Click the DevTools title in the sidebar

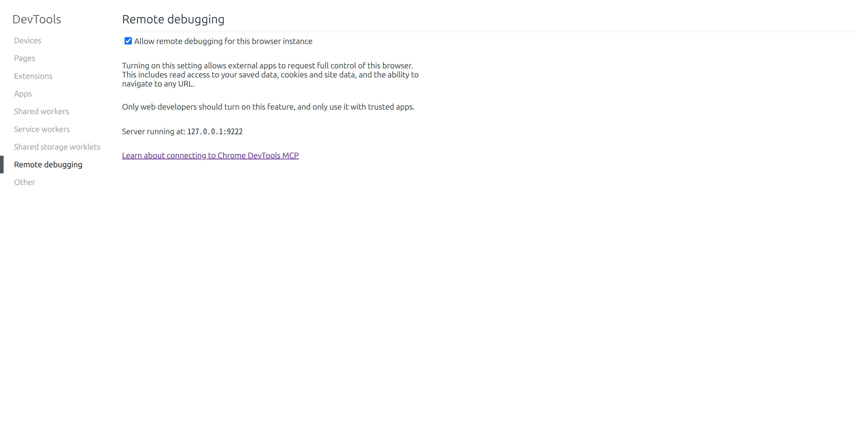pyautogui.click(x=37, y=19)
